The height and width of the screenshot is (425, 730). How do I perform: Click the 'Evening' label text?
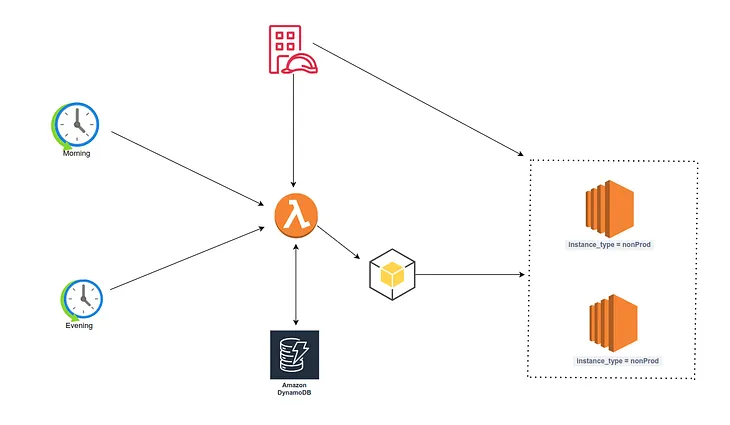pos(79,325)
